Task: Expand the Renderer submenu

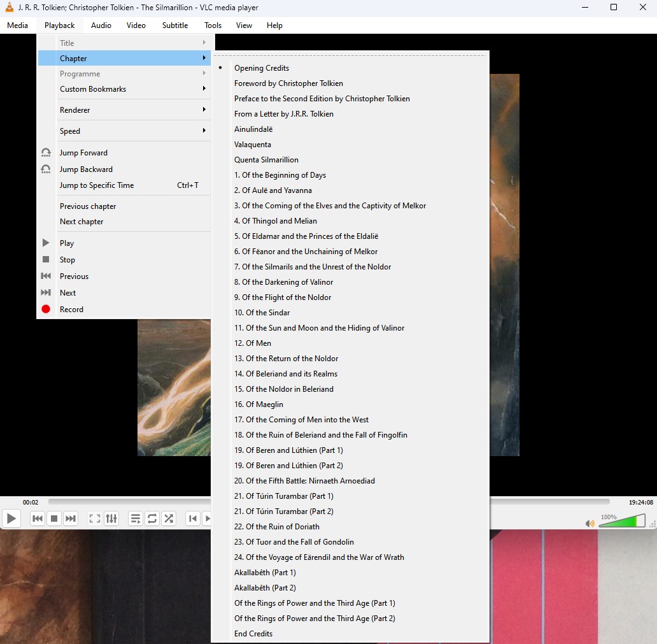Action: 124,110
